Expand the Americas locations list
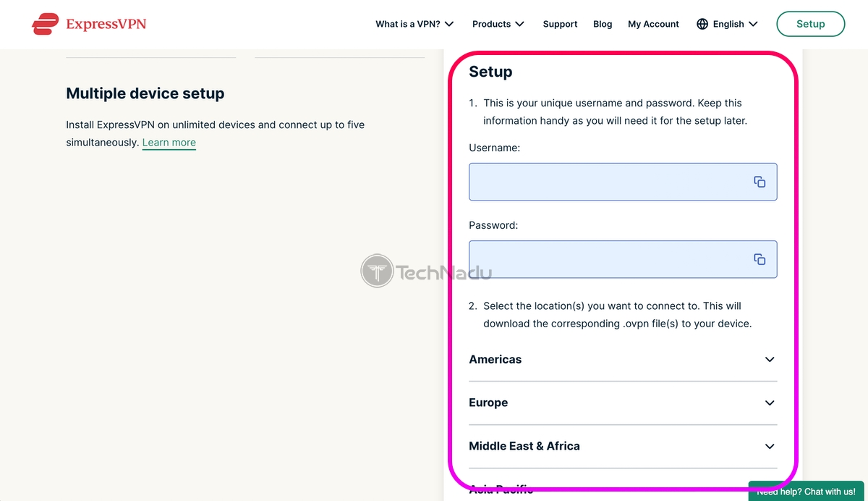Viewport: 868px width, 501px height. 623,360
